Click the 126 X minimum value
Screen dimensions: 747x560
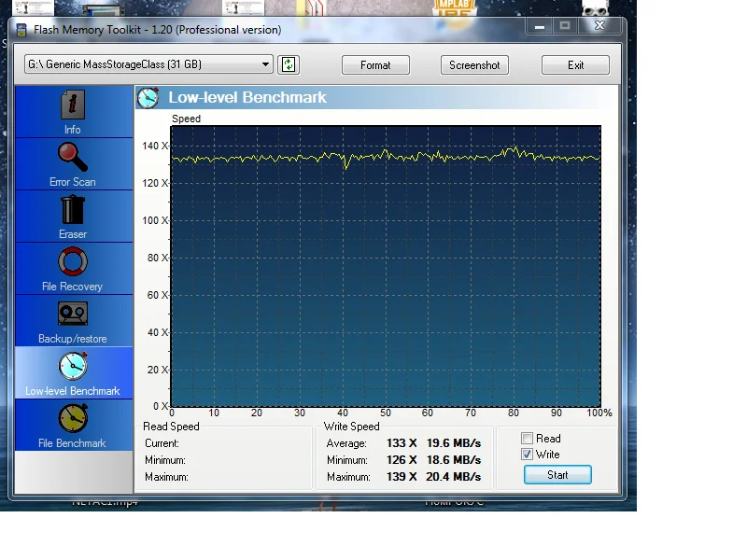pos(402,460)
